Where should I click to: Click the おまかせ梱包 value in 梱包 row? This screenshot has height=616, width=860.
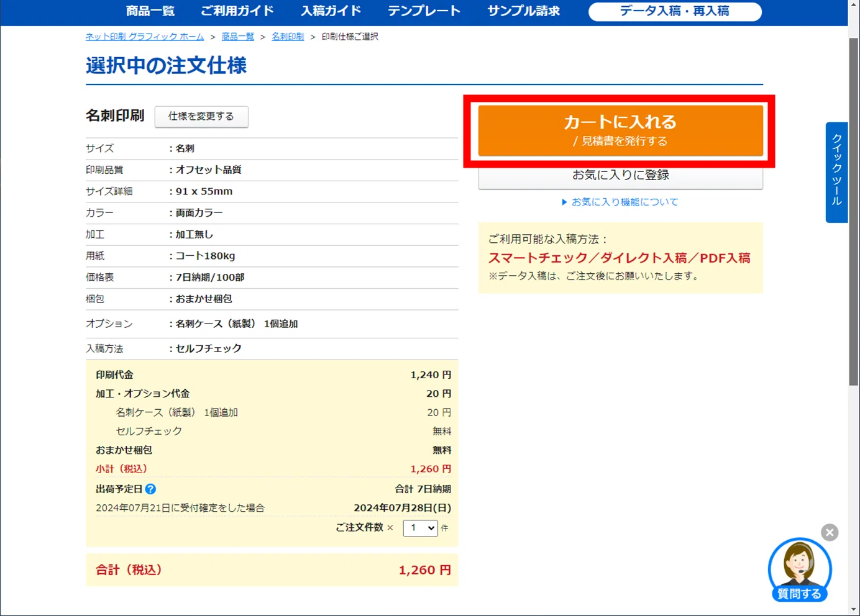(x=204, y=299)
